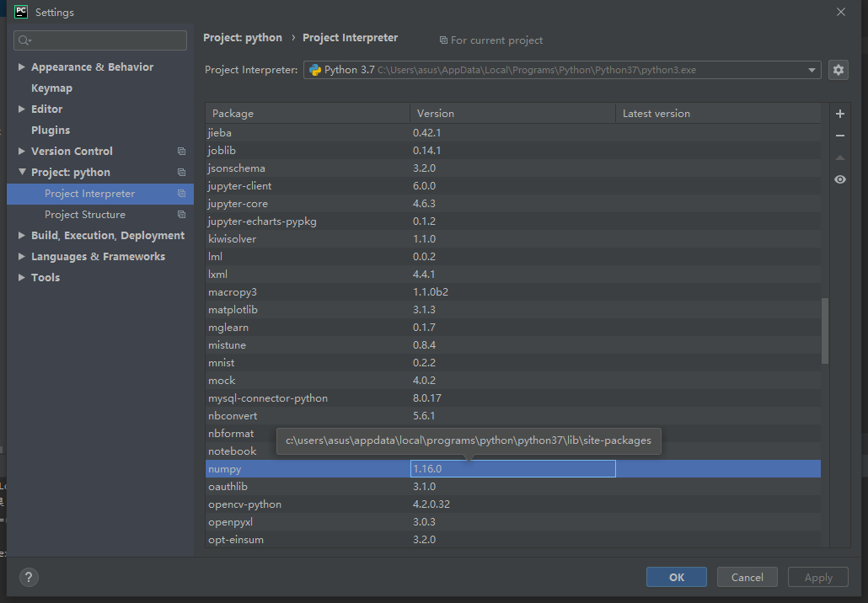Collapse the Project: python section
Image resolution: width=868 pixels, height=603 pixels.
[x=21, y=172]
